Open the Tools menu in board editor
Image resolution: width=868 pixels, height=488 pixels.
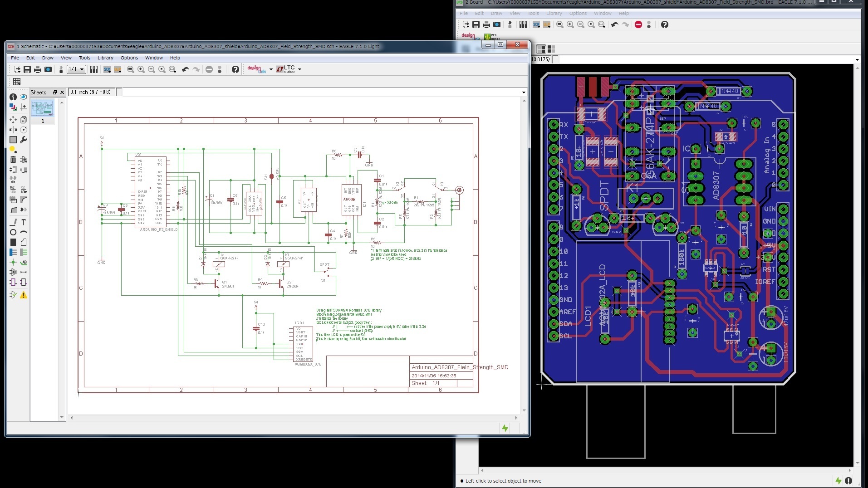click(533, 13)
